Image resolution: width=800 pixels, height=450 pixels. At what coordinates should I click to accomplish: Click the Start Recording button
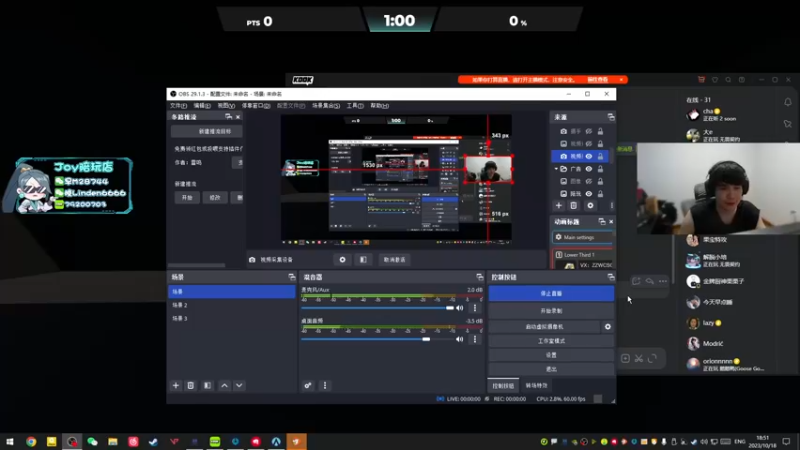click(551, 311)
